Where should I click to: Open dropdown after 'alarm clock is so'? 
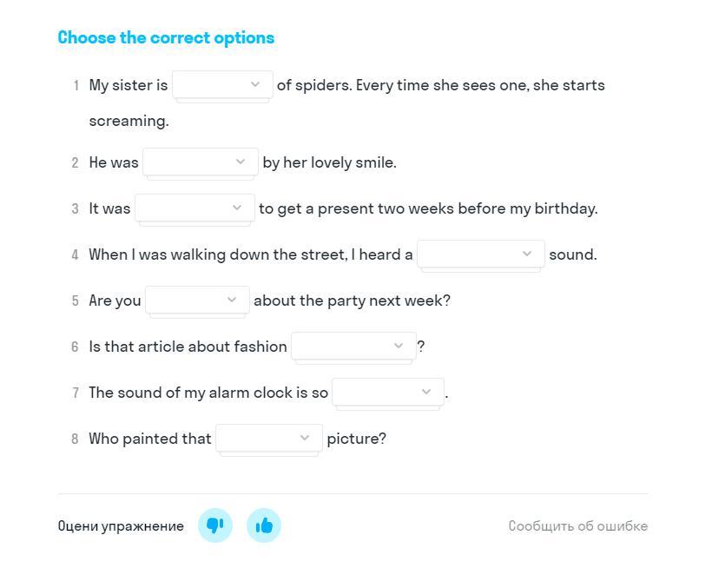point(388,392)
